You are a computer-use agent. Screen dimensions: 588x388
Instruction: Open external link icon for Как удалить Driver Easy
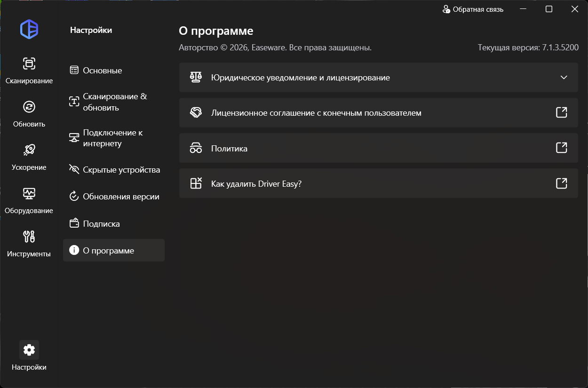[x=561, y=183]
